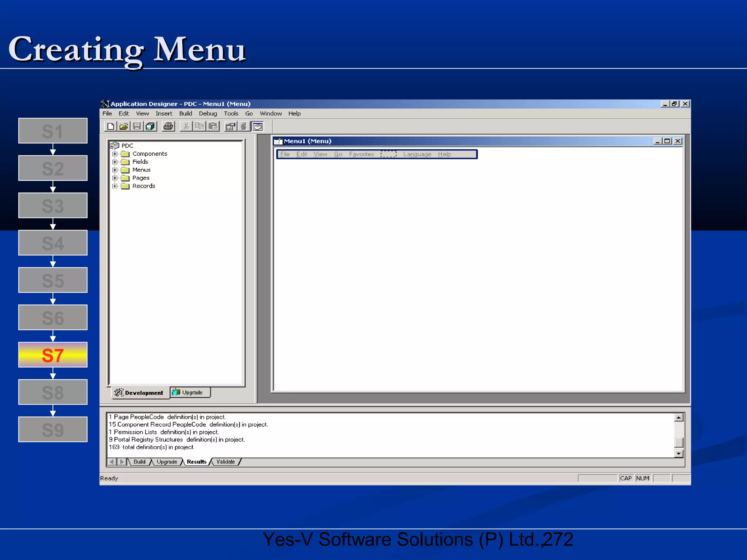Click Favorites in the Menu1 bar
The width and height of the screenshot is (747, 560).
coord(361,154)
